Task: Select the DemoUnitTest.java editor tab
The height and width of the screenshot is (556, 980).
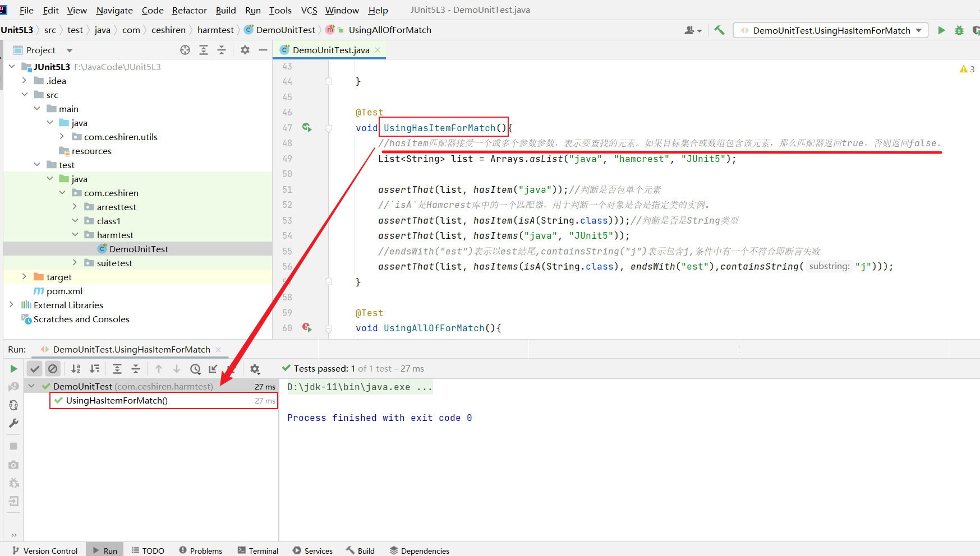Action: point(330,50)
